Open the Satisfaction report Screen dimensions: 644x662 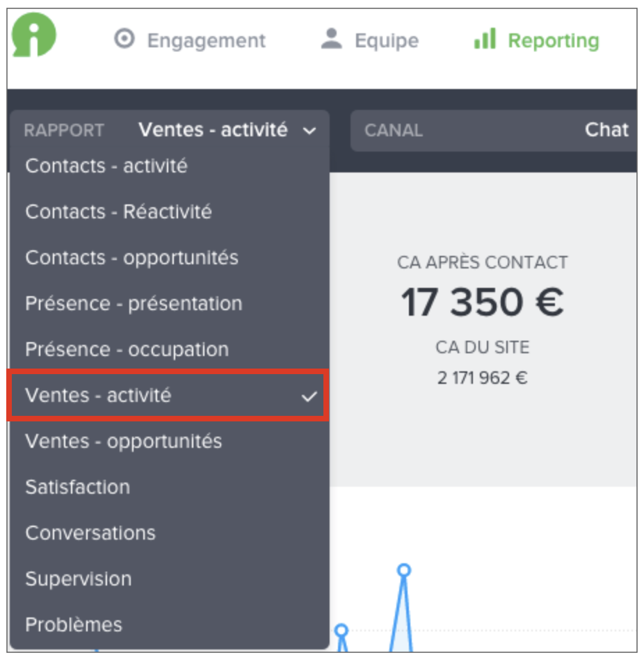pos(77,487)
